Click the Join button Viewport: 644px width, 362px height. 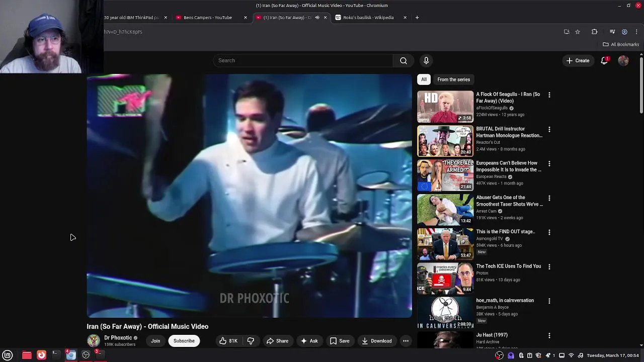point(155,341)
